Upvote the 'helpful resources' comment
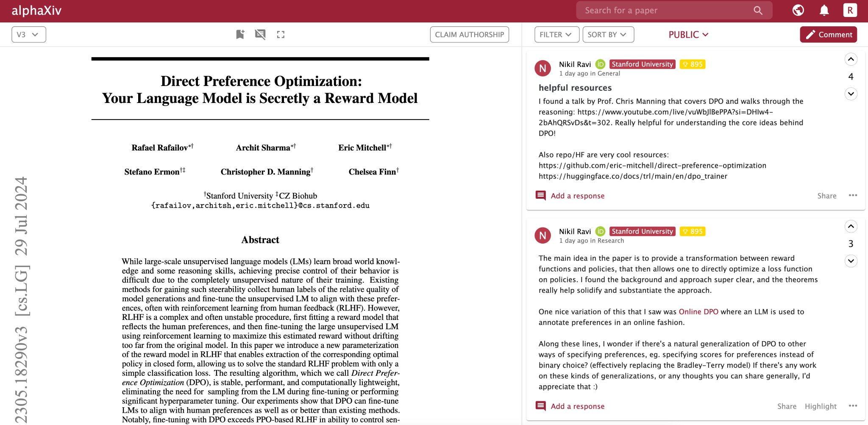 851,59
